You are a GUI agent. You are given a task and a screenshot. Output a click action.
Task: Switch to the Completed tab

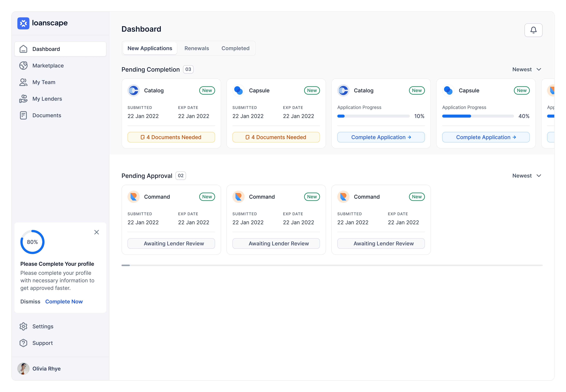235,48
